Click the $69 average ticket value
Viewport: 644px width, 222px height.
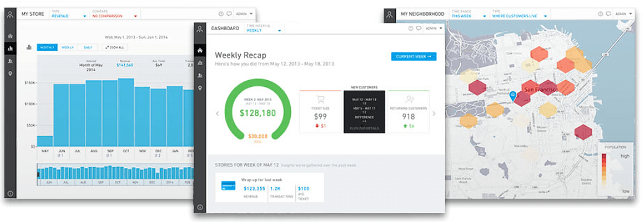pos(159,65)
